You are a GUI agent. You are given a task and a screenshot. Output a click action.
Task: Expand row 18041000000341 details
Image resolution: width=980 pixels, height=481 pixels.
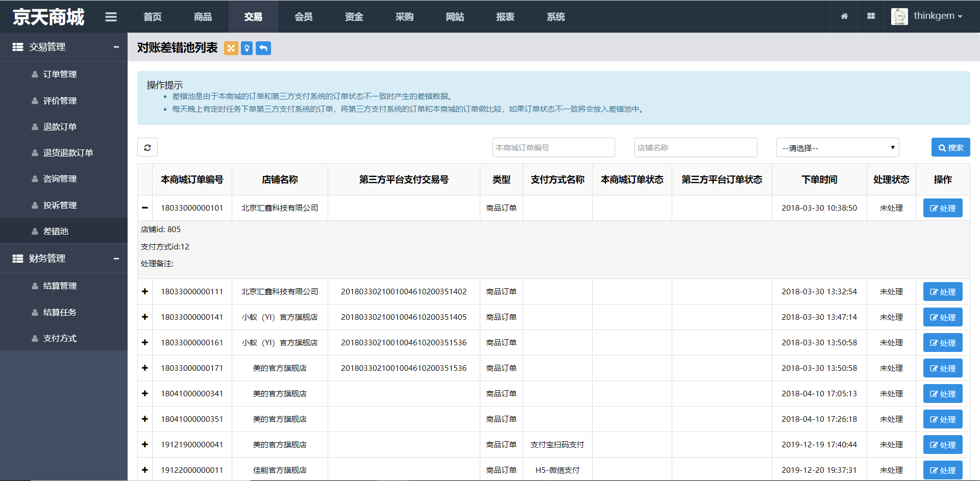[x=145, y=393]
